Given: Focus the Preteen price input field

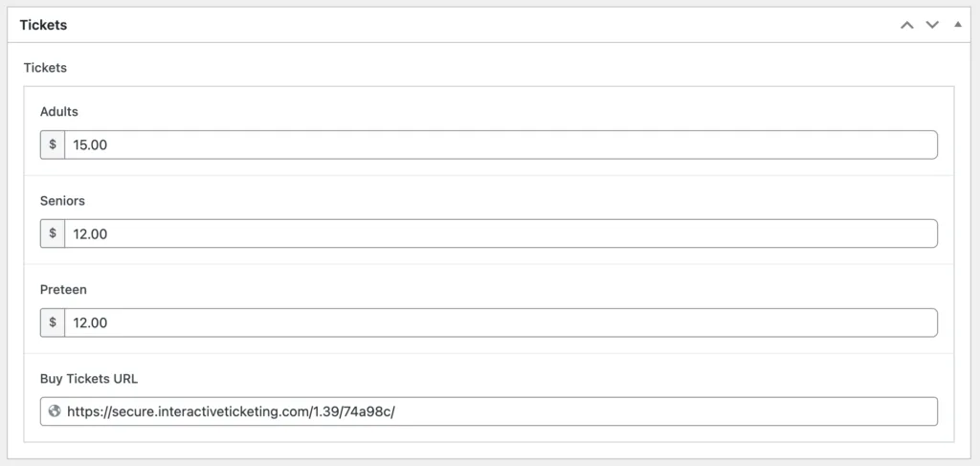Looking at the screenshot, I should pos(500,322).
